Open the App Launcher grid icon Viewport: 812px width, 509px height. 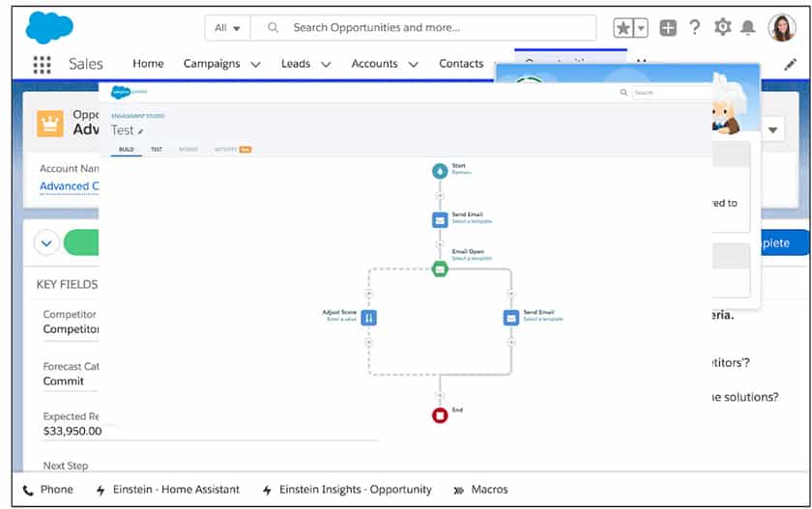coord(42,65)
